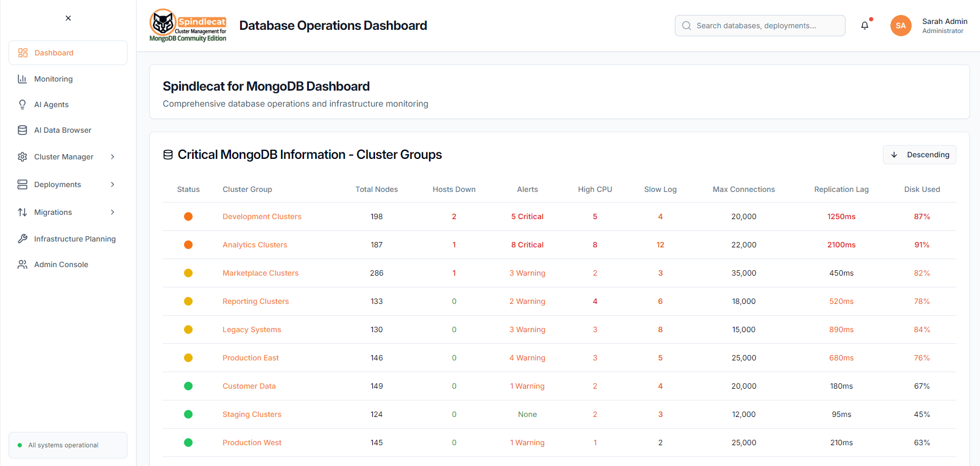This screenshot has height=466, width=980.
Task: Click the Slow Log column header
Action: (660, 189)
